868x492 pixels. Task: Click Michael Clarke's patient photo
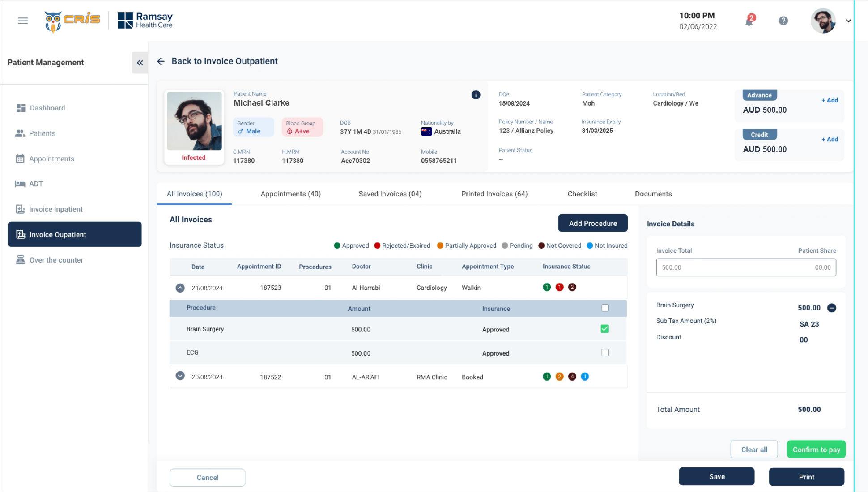(194, 121)
